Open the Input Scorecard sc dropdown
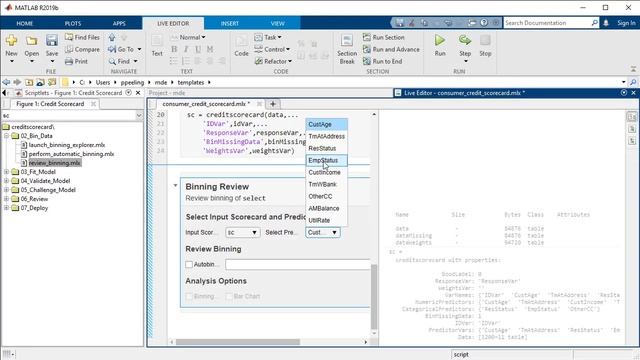Screen dimensions: 640x360 [x=243, y=232]
